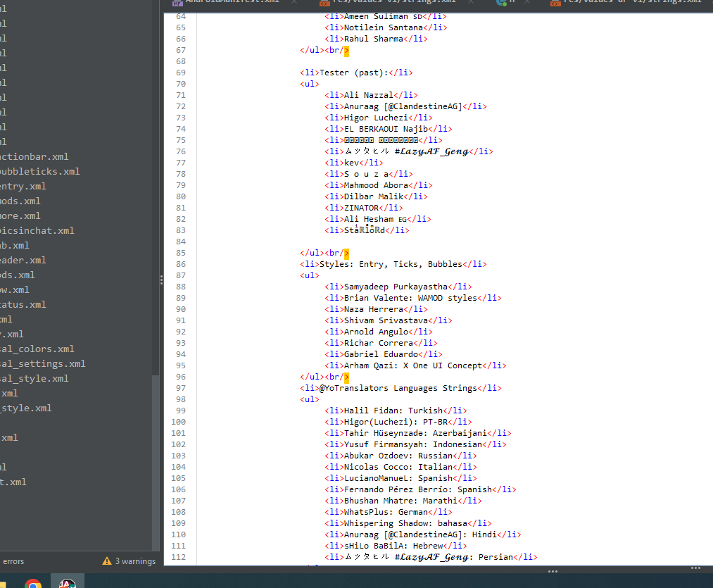Select the file ending 't.xml'

pos(13,482)
